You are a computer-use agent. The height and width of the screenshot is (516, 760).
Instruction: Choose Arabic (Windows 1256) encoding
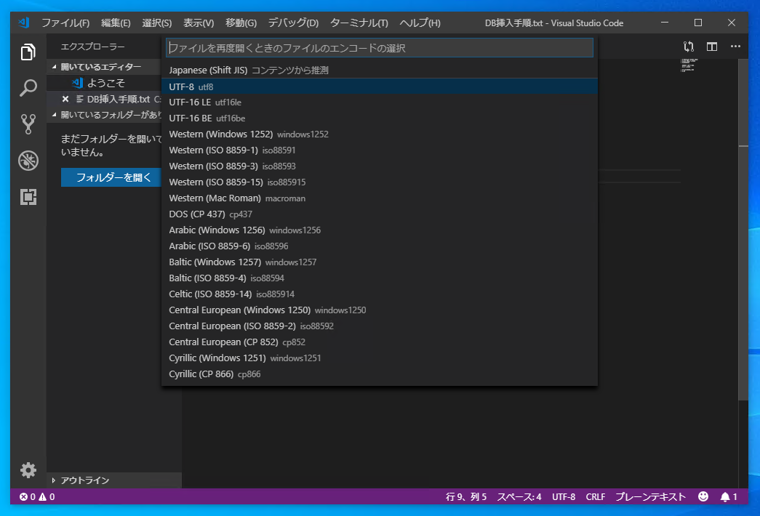(380, 230)
